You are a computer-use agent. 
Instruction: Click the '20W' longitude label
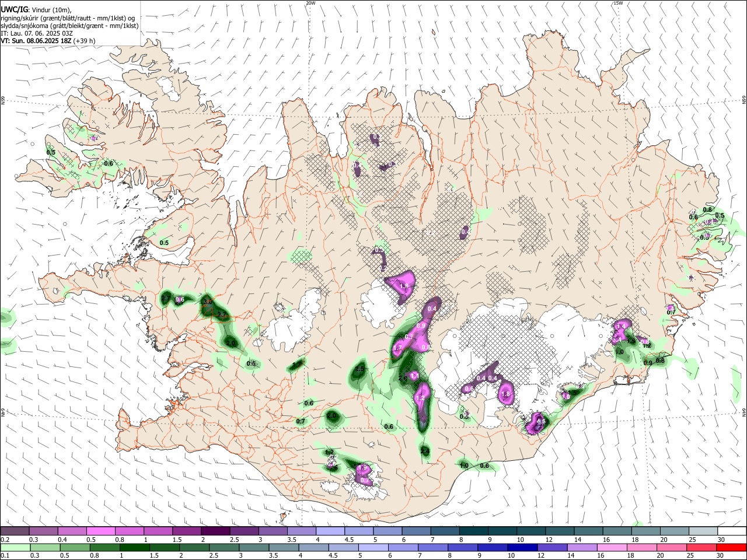click(310, 3)
